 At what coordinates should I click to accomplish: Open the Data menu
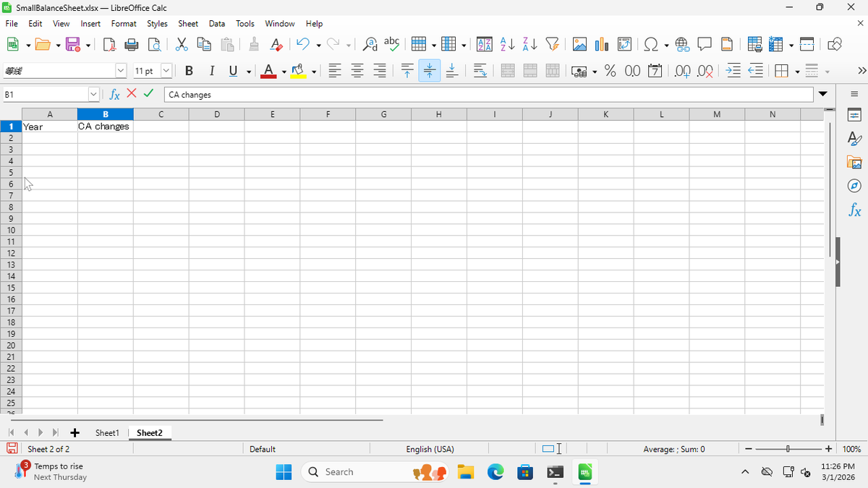pos(217,23)
